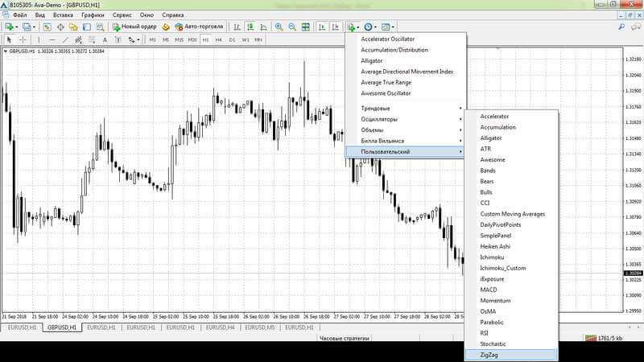644x362 pixels.
Task: Expand the Пользовательский submenu entry
Action: pyautogui.click(x=406, y=151)
